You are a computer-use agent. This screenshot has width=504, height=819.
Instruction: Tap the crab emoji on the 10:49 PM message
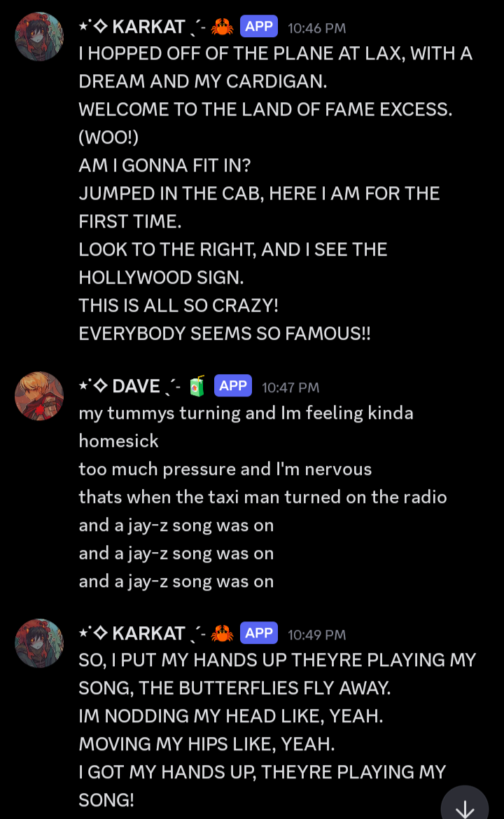222,633
